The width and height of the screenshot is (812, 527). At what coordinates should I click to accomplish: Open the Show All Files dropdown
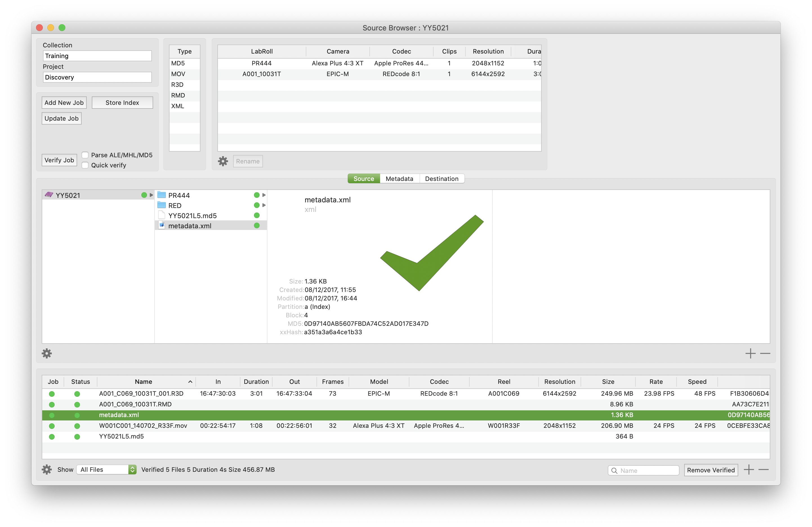point(106,469)
